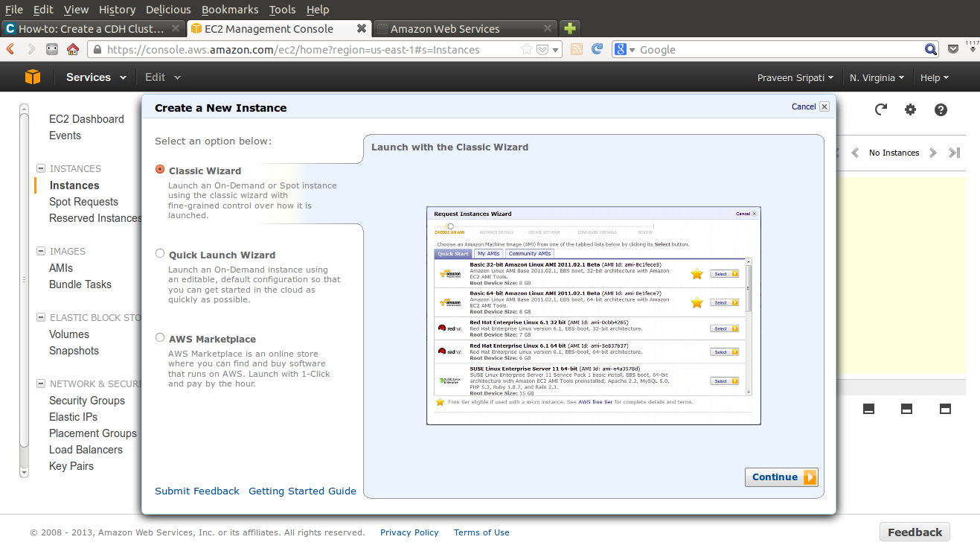
Task: Click the question mark help icon
Action: (941, 109)
